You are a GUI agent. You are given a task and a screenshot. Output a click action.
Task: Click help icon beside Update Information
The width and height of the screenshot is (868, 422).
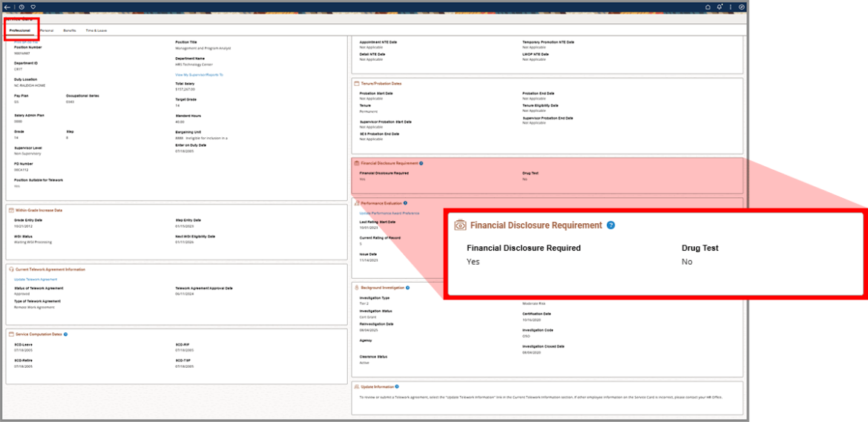[x=397, y=386]
